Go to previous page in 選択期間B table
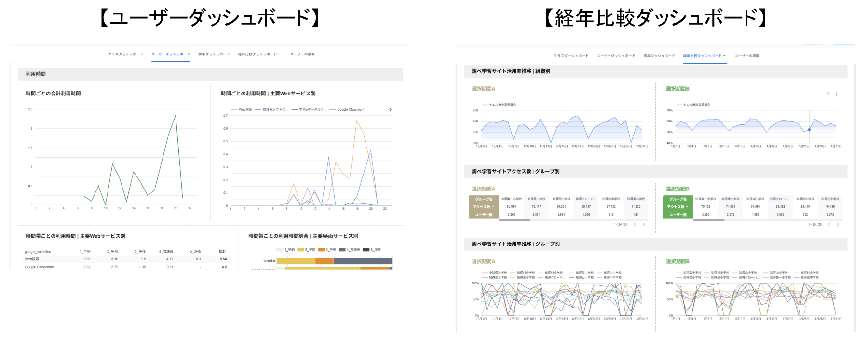868x352 pixels. 829,224
